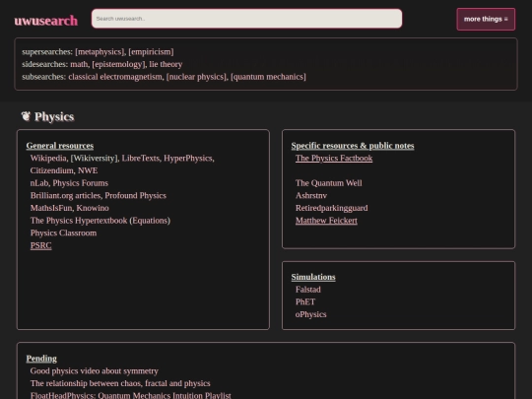Viewport: 532px width, 399px height.
Task: Click the icon beside Physics heading
Action: pyautogui.click(x=26, y=116)
